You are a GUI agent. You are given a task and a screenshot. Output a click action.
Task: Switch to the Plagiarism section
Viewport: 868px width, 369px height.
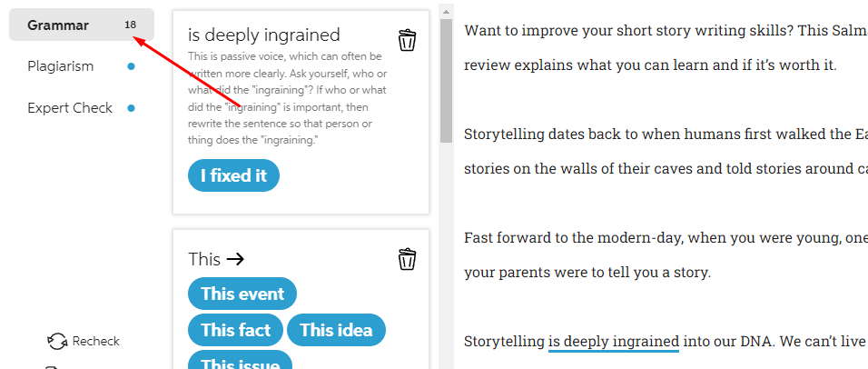click(x=60, y=66)
